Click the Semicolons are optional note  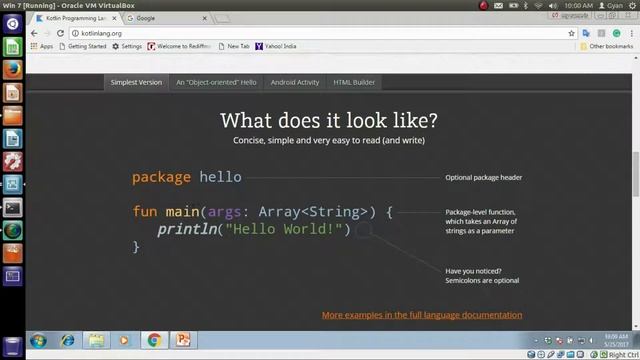coord(482,280)
